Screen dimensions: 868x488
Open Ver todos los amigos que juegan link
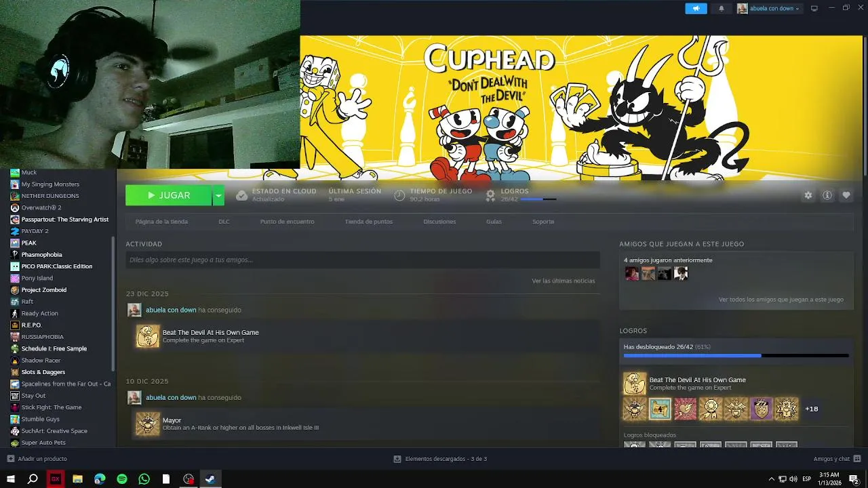tap(781, 300)
